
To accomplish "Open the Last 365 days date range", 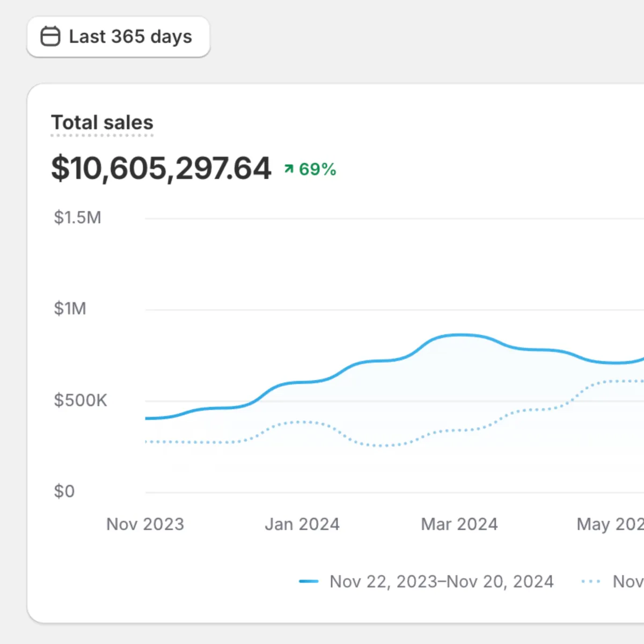I will 118,36.
